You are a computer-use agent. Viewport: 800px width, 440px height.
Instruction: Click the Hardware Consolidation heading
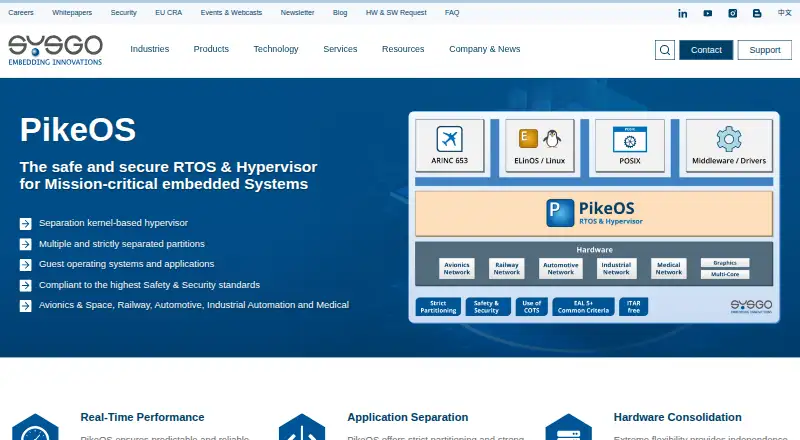coord(678,417)
